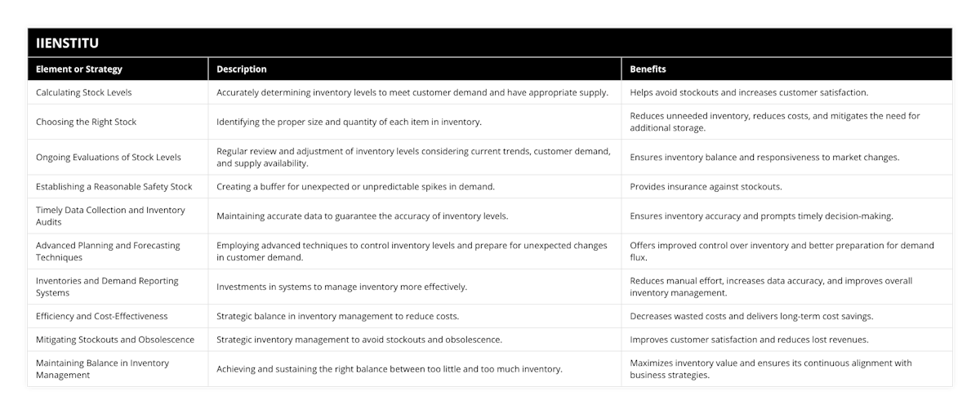Click benefit about improving customer satisfaction and revenues

(x=749, y=339)
